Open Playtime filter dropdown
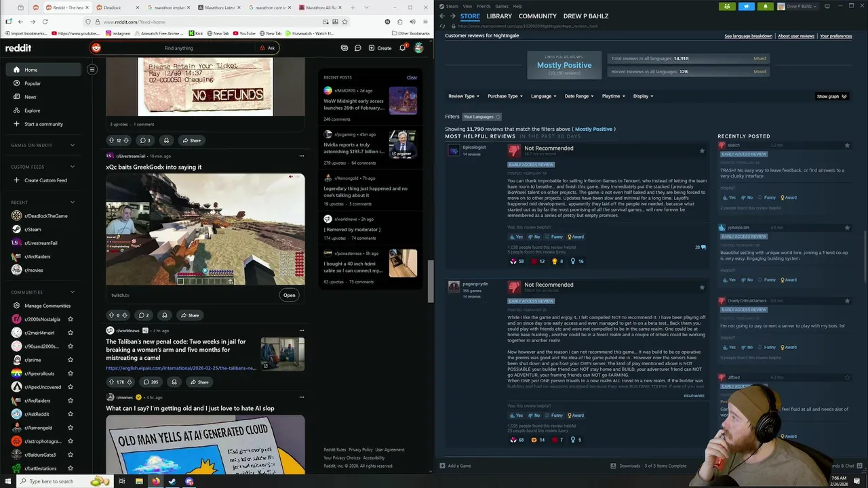This screenshot has height=488, width=868. pos(613,96)
